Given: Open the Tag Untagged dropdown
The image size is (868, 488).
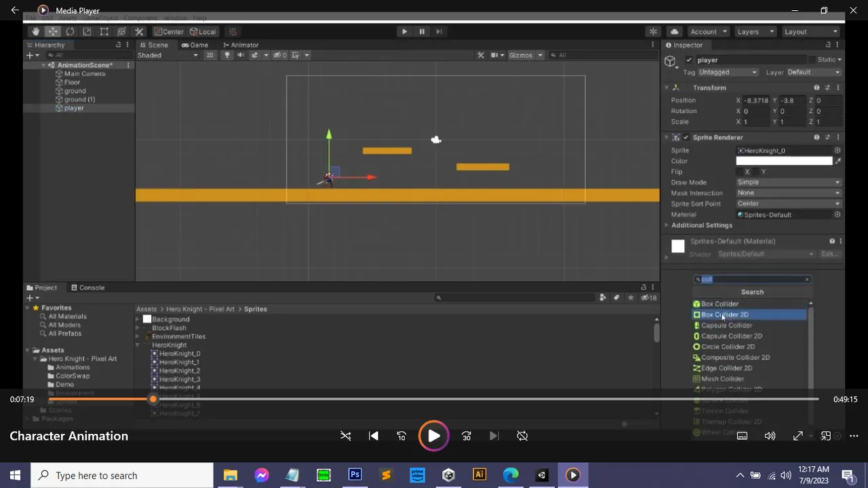Looking at the screenshot, I should pos(728,73).
